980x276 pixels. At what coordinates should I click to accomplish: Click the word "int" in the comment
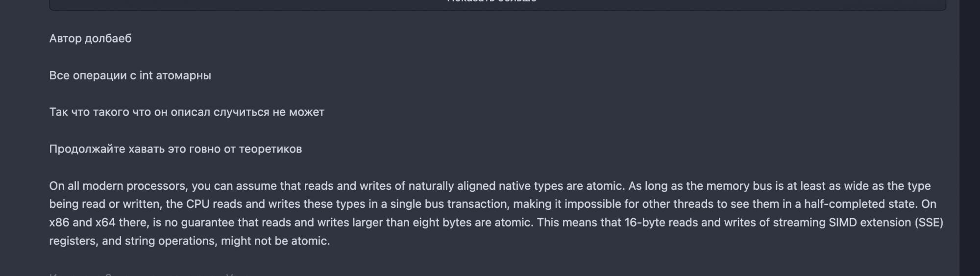click(x=146, y=75)
